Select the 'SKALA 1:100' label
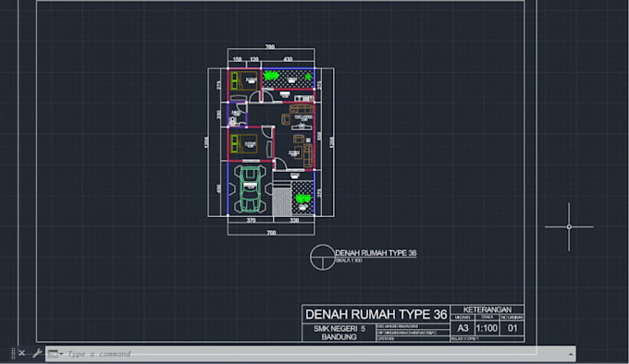This screenshot has width=629, height=364. pos(349,261)
